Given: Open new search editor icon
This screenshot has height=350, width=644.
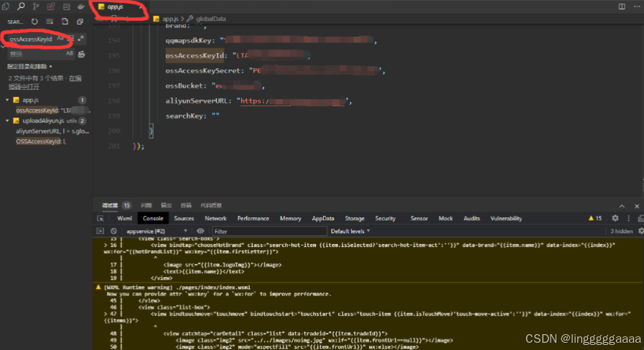Looking at the screenshot, I should pyautogui.click(x=65, y=22).
